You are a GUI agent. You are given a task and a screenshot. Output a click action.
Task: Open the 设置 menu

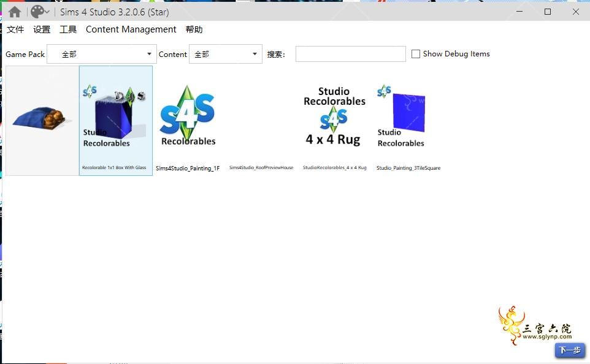(x=42, y=29)
